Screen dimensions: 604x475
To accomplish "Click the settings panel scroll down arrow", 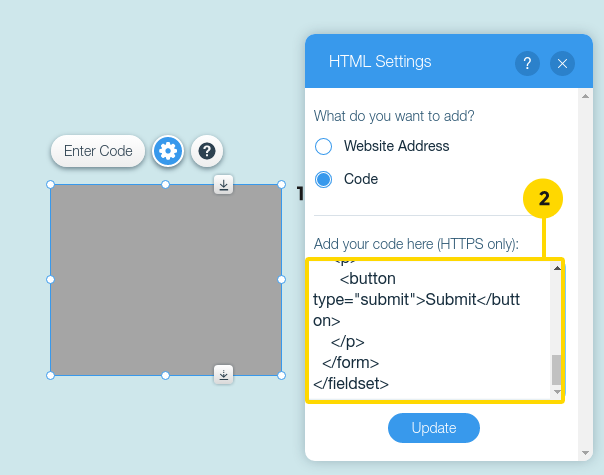I will [x=585, y=453].
